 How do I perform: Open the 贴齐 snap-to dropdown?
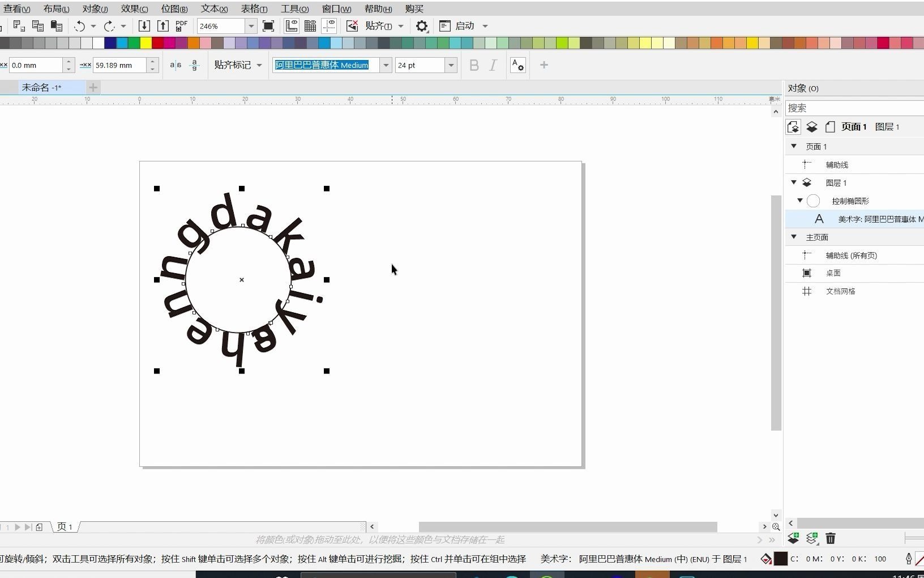[401, 26]
